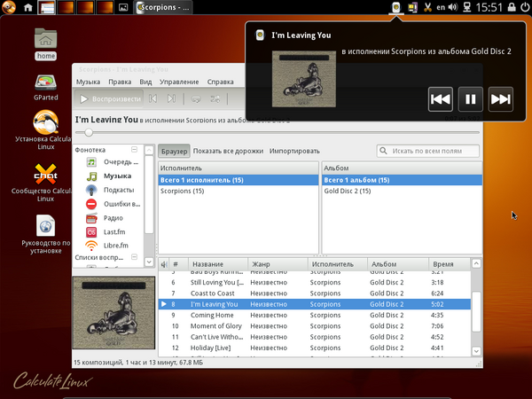Toggle shuffle mode in the toolbar
The height and width of the screenshot is (399, 532).
pos(215,98)
